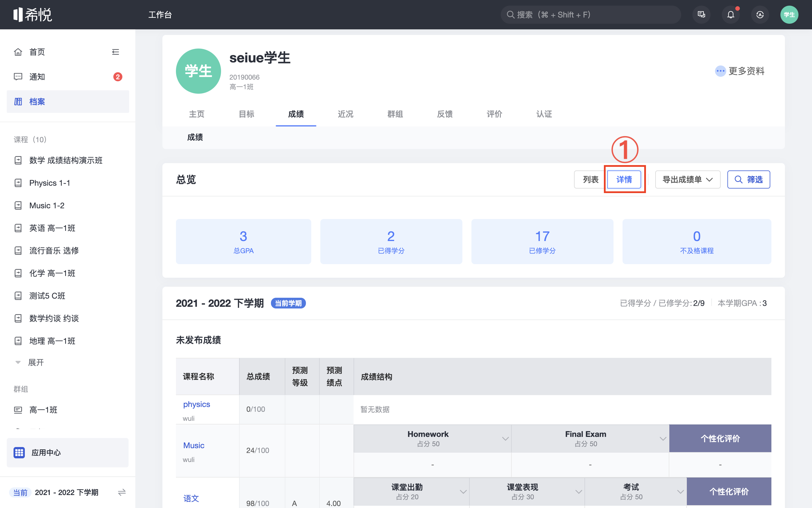
Task: Click the 总GPA summary card
Action: click(243, 241)
